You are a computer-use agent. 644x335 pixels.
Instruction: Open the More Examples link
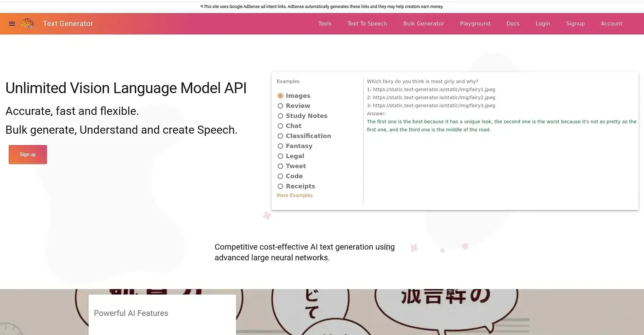pos(295,196)
